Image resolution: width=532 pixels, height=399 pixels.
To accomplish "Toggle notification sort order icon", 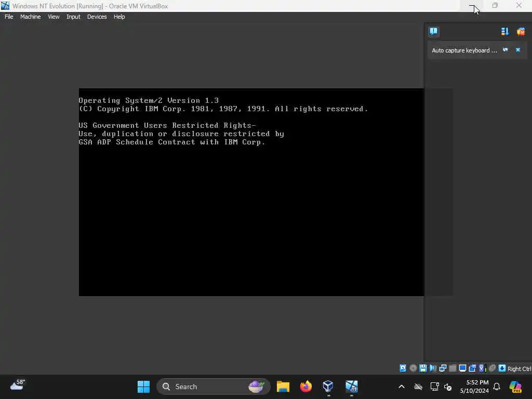I will click(505, 32).
